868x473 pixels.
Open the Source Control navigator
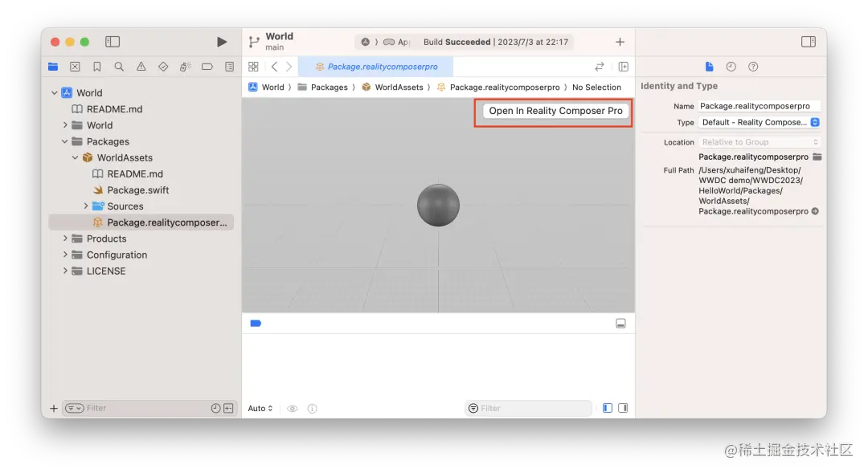75,67
